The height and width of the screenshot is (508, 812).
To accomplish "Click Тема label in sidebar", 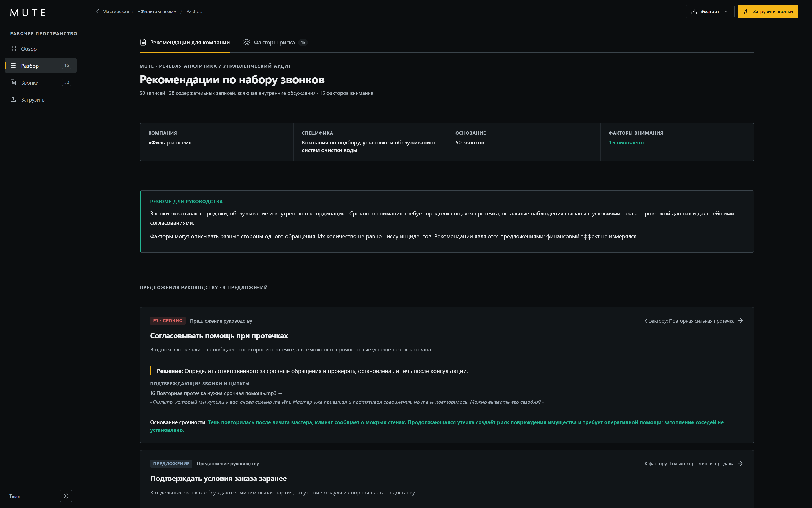I will point(14,496).
